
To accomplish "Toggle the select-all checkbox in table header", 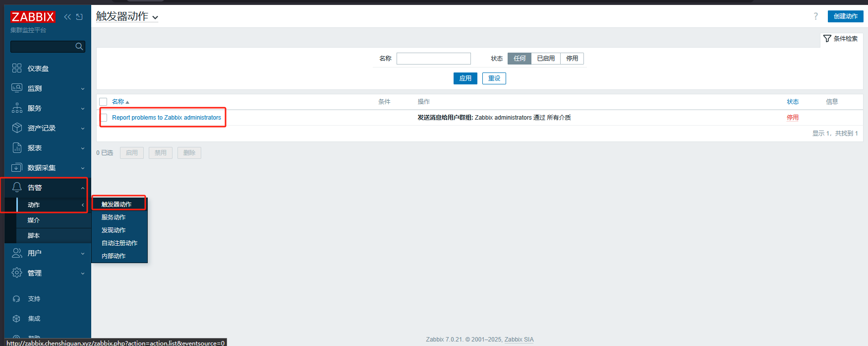I will [x=103, y=102].
